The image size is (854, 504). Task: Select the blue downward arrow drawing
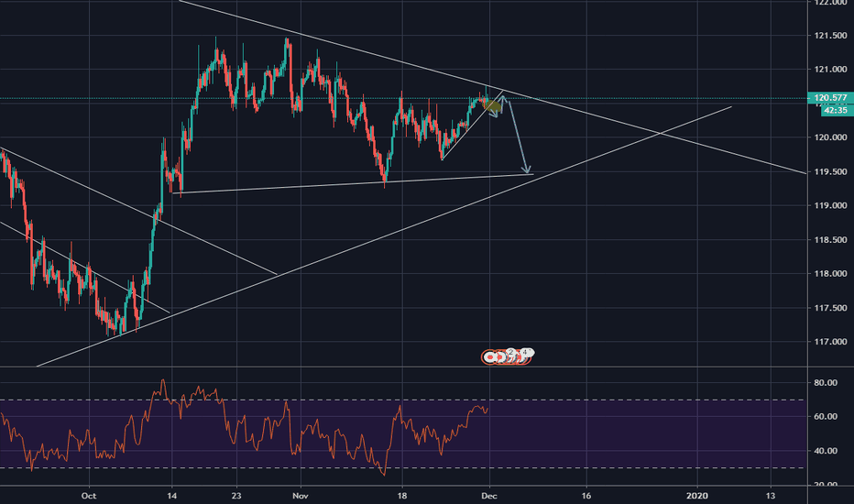pyautogui.click(x=519, y=137)
